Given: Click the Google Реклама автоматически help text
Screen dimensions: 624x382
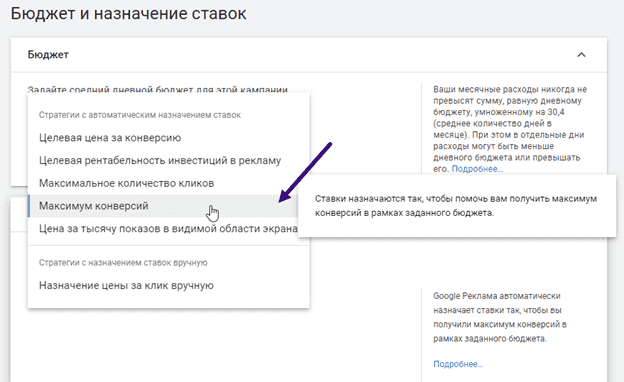Looking at the screenshot, I should [x=500, y=317].
